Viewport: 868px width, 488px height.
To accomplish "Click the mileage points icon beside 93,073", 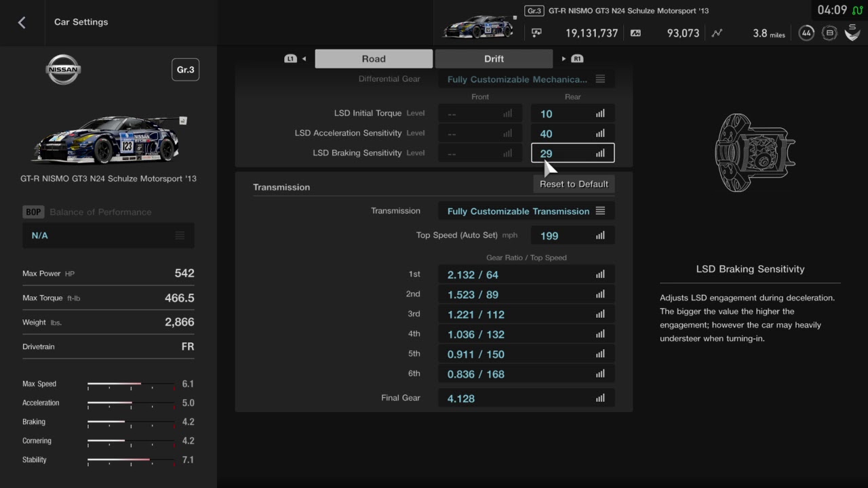I will tap(635, 33).
